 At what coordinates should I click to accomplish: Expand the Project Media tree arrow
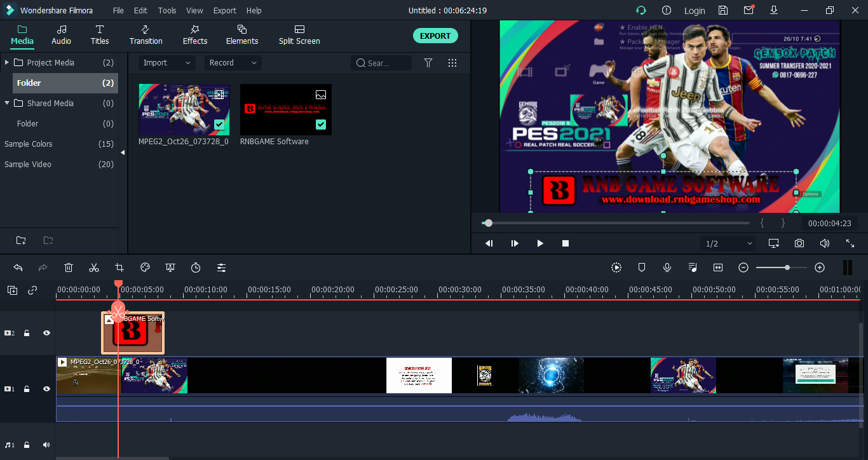[x=6, y=62]
